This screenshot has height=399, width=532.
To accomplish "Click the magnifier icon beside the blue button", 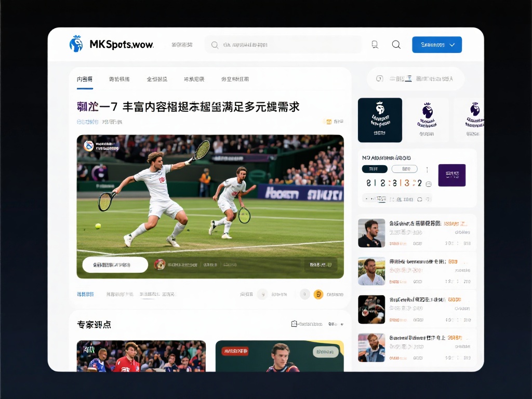I will pos(396,45).
